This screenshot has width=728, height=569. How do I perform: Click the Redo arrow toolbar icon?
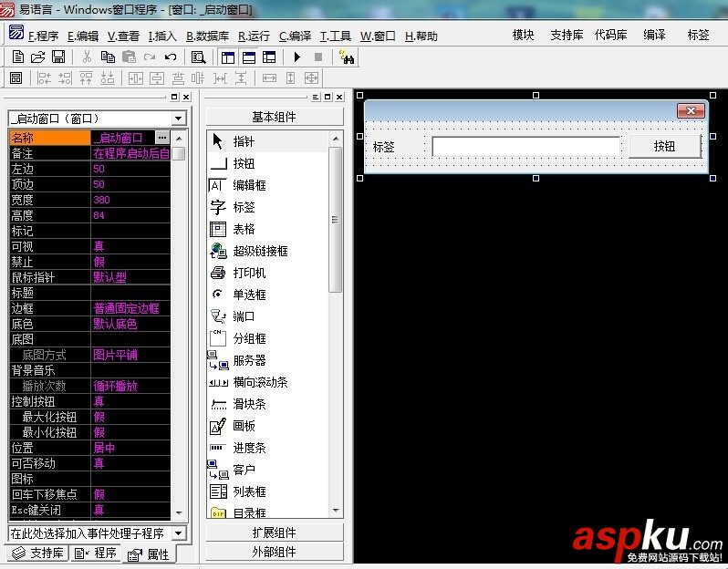tap(150, 57)
